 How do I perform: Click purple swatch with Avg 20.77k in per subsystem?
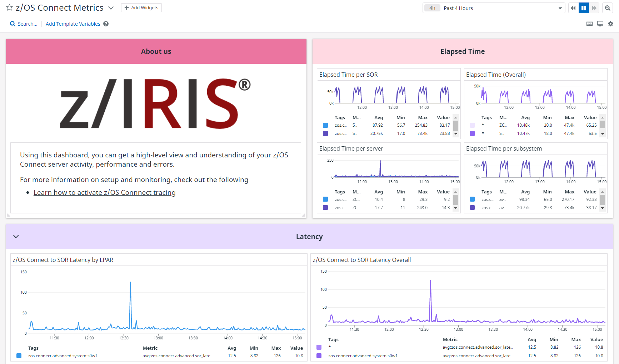pos(472,208)
